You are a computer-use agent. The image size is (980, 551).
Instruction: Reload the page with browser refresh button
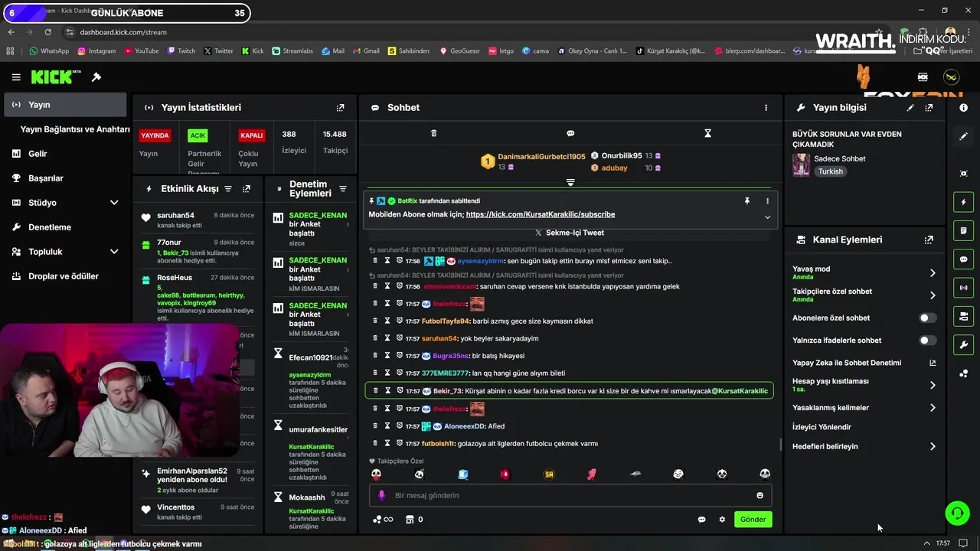coord(47,32)
